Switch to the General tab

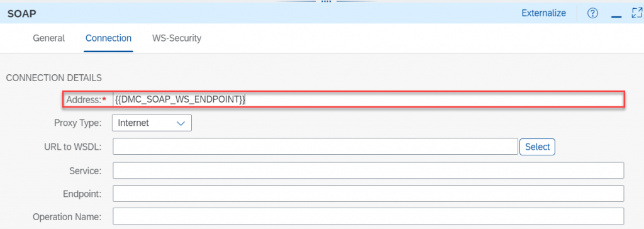coord(49,38)
